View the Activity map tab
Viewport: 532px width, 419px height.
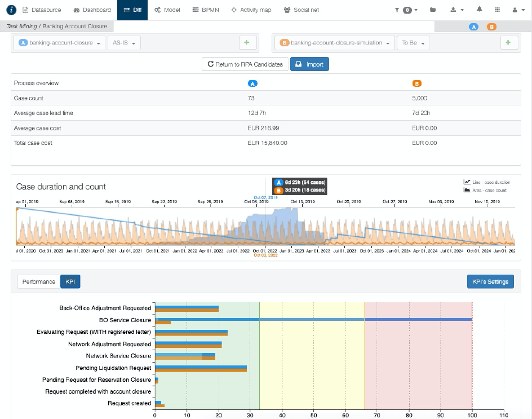[251, 10]
